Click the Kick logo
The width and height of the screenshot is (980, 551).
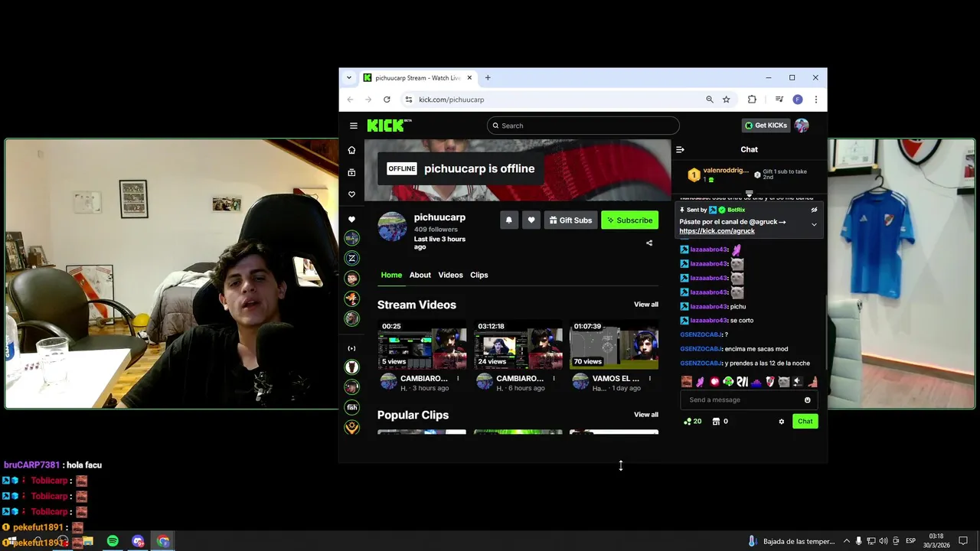[389, 126]
